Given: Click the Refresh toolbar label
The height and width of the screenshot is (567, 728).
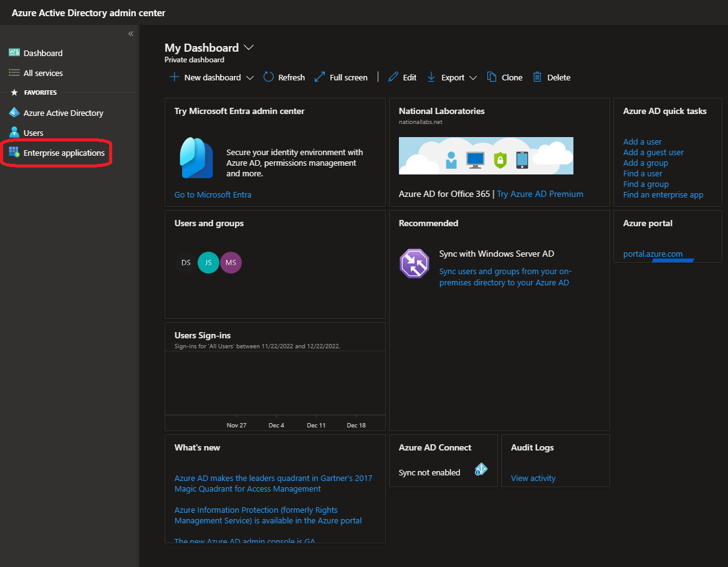Looking at the screenshot, I should click(x=291, y=77).
